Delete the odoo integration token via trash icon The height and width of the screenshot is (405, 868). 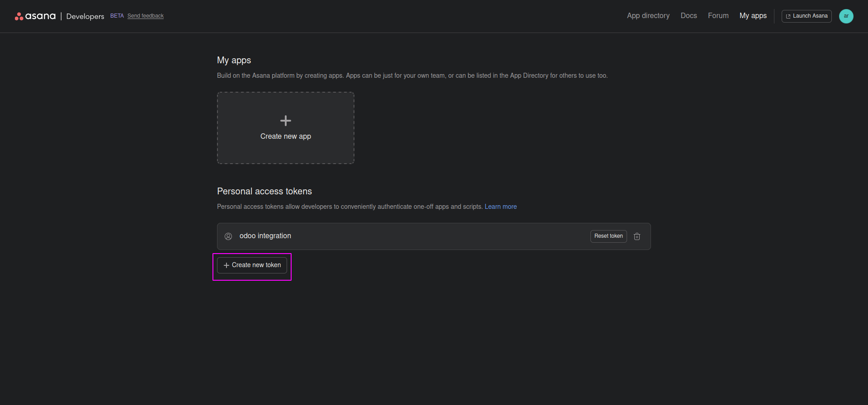tap(637, 236)
